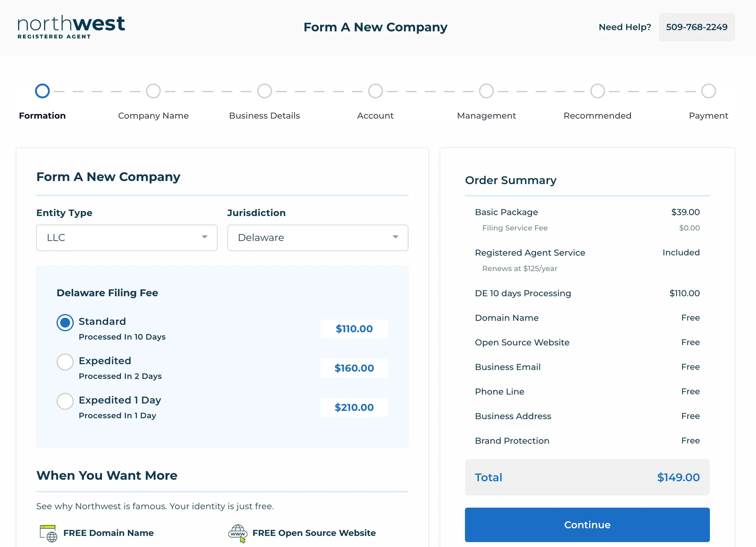Click the $210.00 Expedited 1 Day price
This screenshot has height=547, width=756.
[x=354, y=407]
